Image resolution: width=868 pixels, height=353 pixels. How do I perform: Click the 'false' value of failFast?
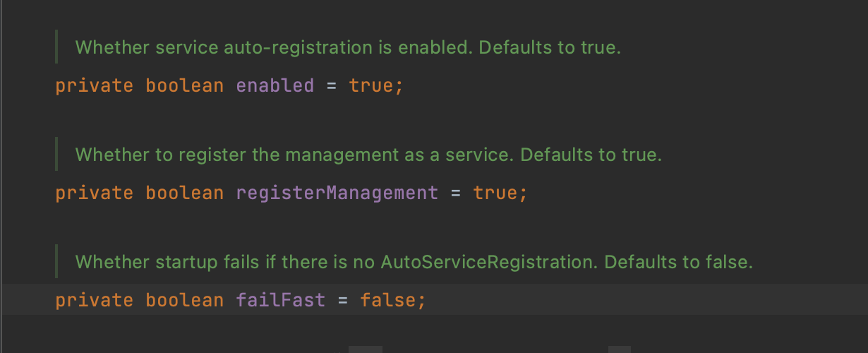tap(387, 300)
